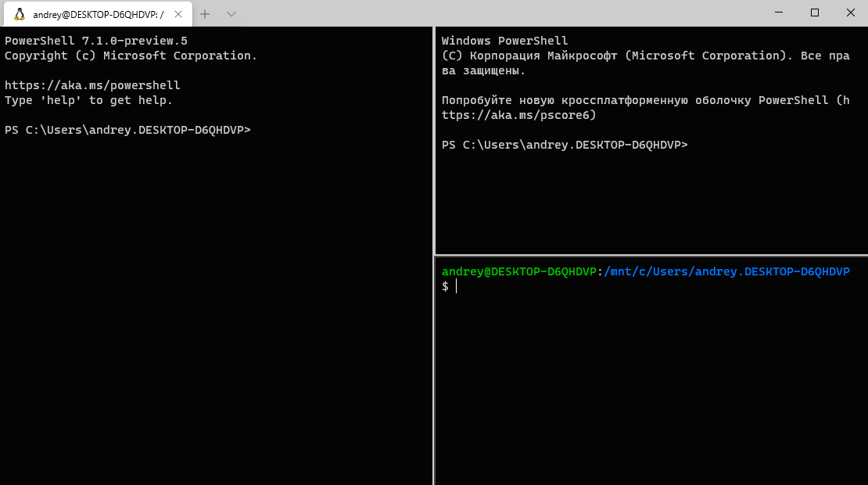Close the andrey@DESKTOP-D6QHDVP tab
Image resolution: width=868 pixels, height=485 pixels.
pyautogui.click(x=177, y=14)
